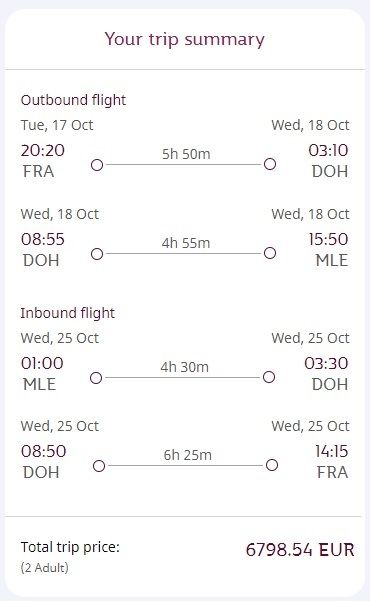Click the 6798.54 EUR total price
The height and width of the screenshot is (603, 370).
click(300, 550)
